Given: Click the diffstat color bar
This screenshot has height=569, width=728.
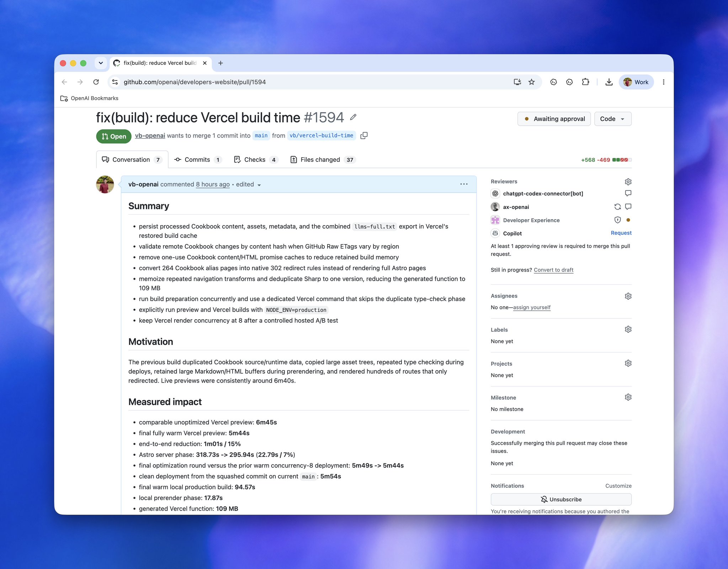Looking at the screenshot, I should click(622, 160).
